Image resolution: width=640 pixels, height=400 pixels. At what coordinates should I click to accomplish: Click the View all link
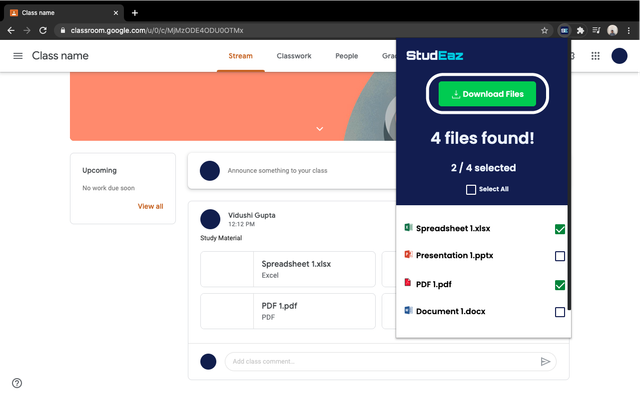(x=150, y=207)
